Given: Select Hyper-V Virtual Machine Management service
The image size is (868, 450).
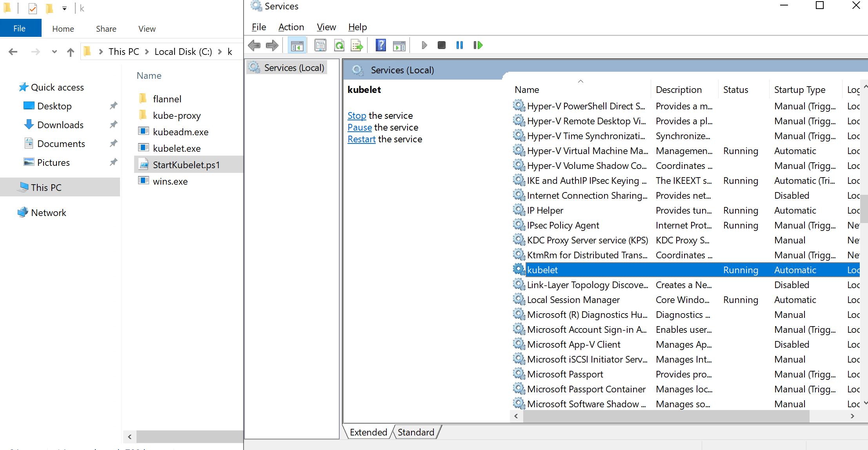Looking at the screenshot, I should 686,151.
